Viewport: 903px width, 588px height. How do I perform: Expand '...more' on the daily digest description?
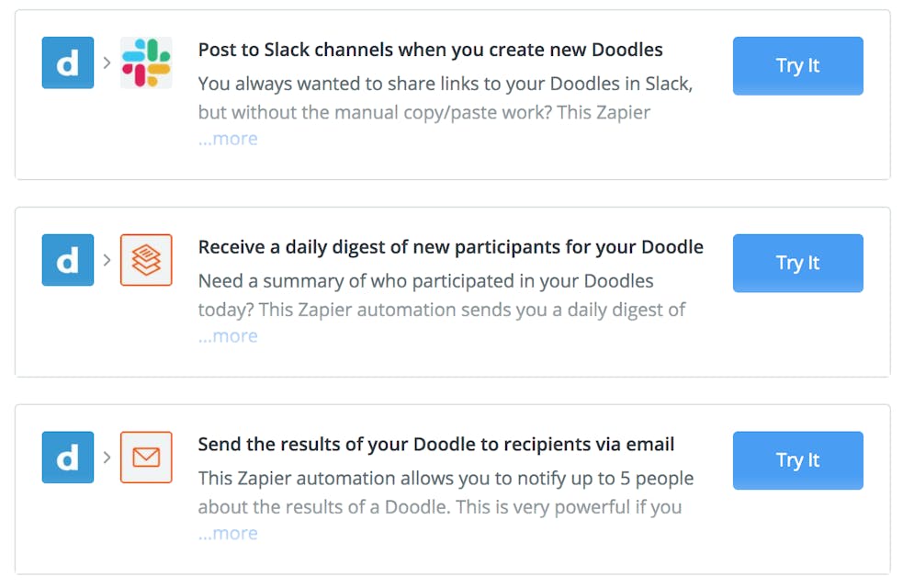pos(228,335)
